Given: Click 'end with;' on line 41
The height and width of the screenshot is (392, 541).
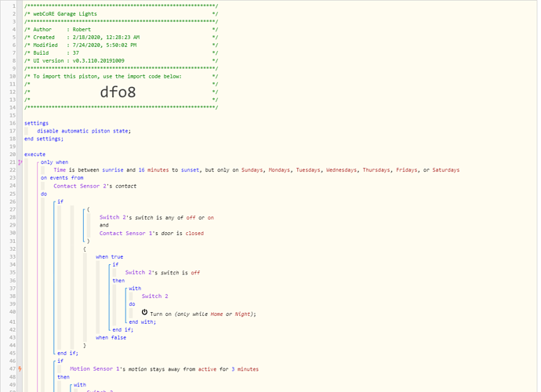Looking at the screenshot, I should [143, 322].
